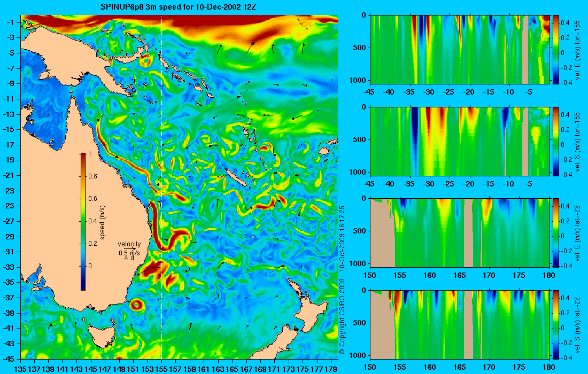Screen dimensions: 588x374
Task: Select the "vel. S (m/s) lat=-22" axis label
Action: pyautogui.click(x=578, y=325)
